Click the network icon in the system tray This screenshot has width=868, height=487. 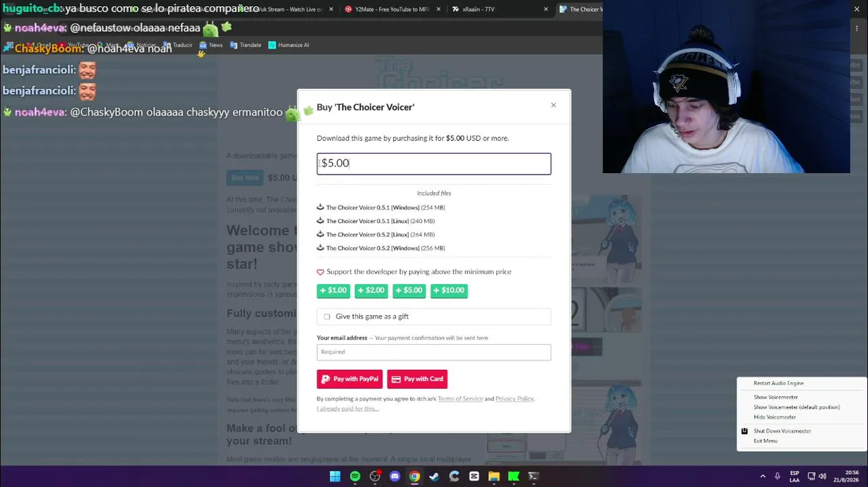tap(811, 476)
